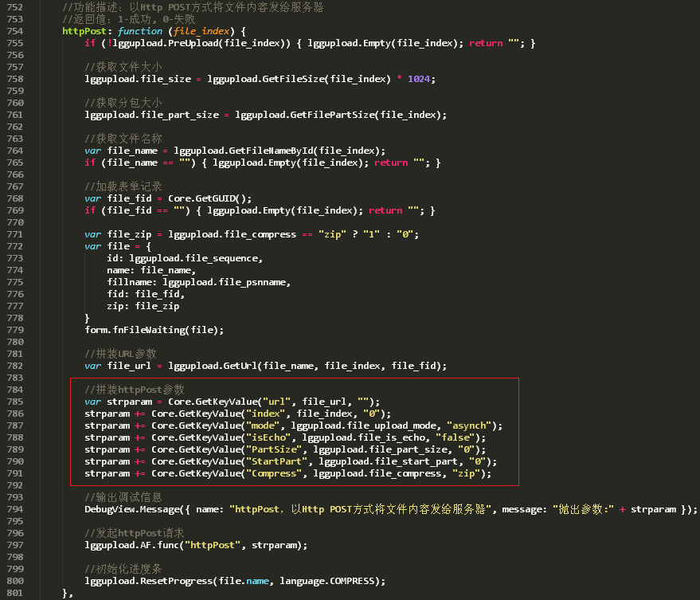Click lggupload.ResetProgress on line 800
Screen dimensions: 700x600
149,581
